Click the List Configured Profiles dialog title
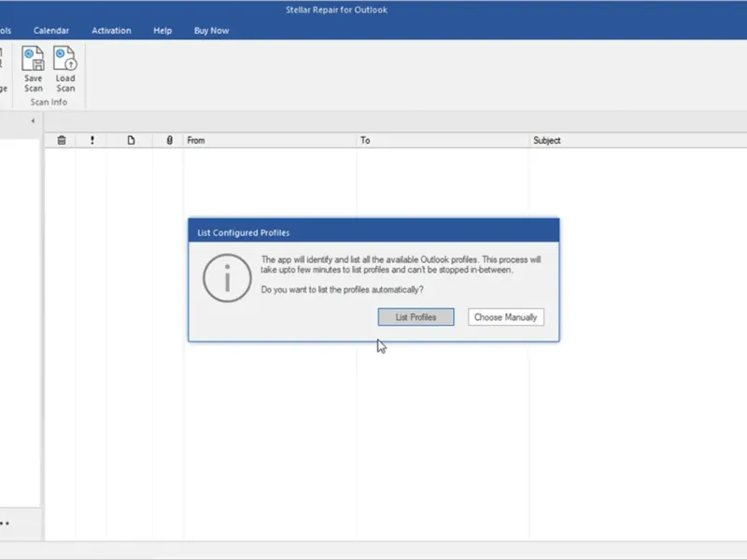Image resolution: width=747 pixels, height=560 pixels. click(x=244, y=232)
